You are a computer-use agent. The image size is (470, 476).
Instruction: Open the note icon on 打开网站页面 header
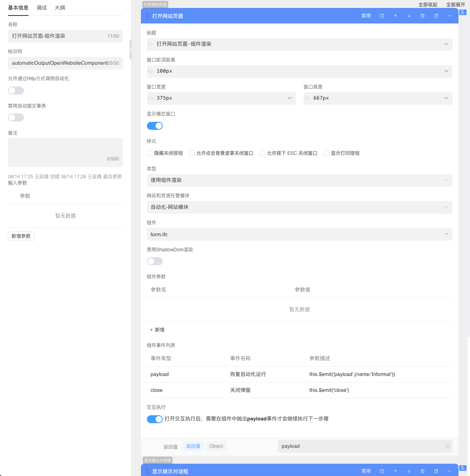tap(382, 16)
